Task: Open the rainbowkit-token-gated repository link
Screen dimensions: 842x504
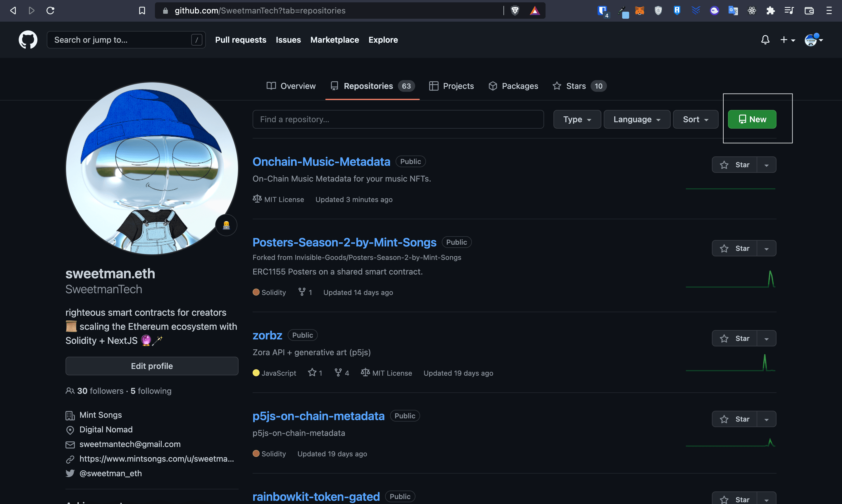Action: tap(316, 496)
